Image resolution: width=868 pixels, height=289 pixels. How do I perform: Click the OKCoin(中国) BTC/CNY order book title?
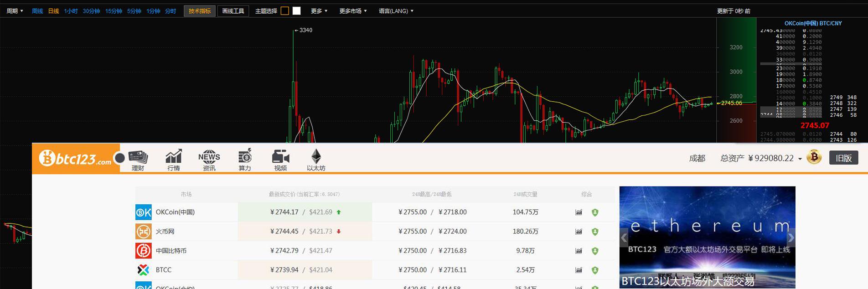pos(813,23)
